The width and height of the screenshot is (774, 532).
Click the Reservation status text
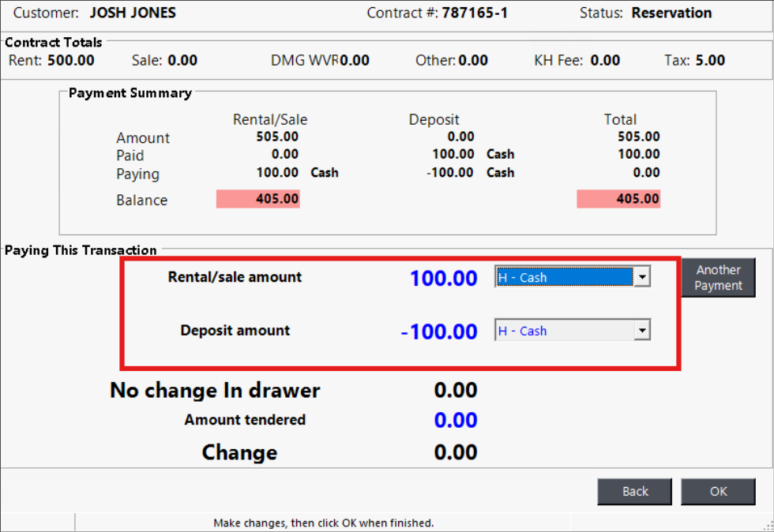coord(671,13)
